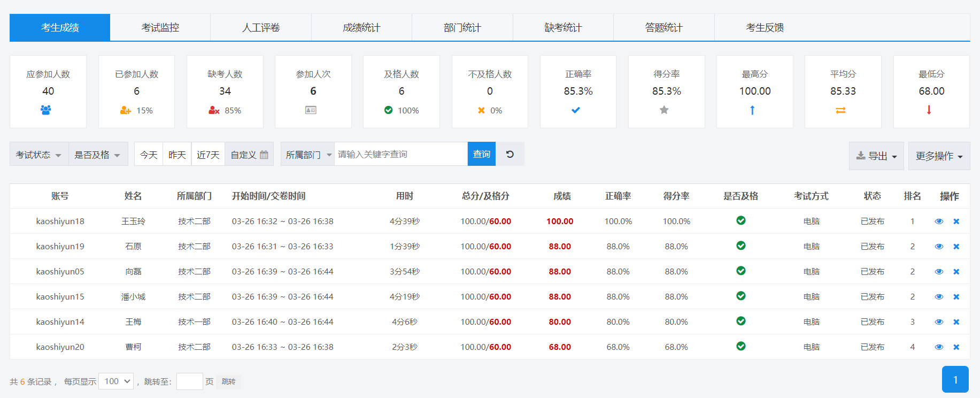Expand the 更多操作 menu
980x398 pixels.
pos(939,156)
